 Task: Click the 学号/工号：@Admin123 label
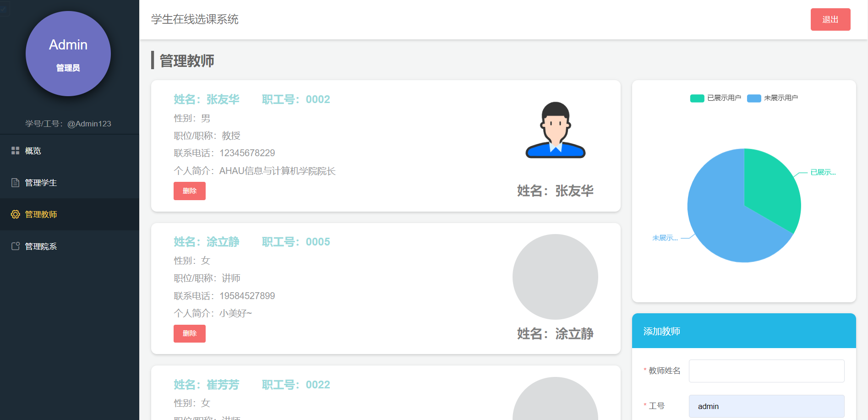68,124
